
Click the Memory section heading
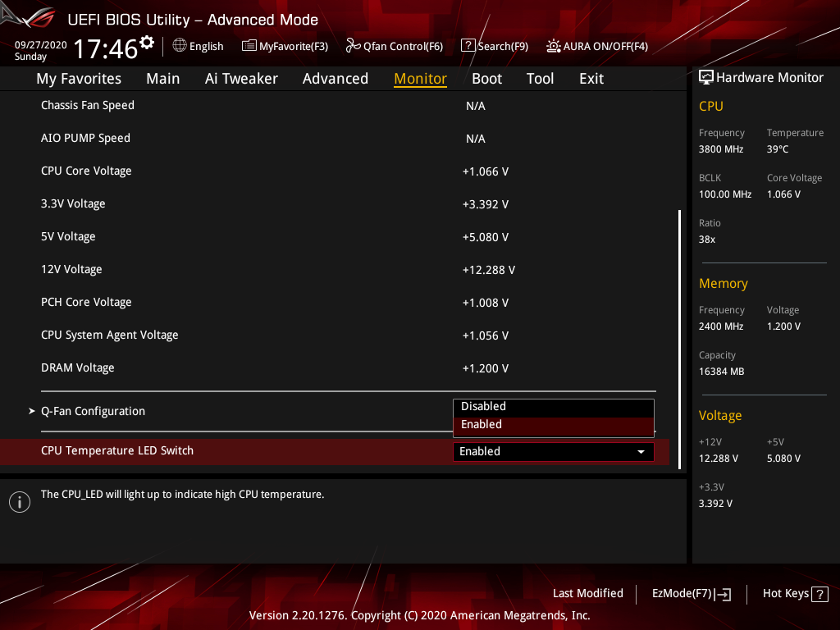(724, 283)
